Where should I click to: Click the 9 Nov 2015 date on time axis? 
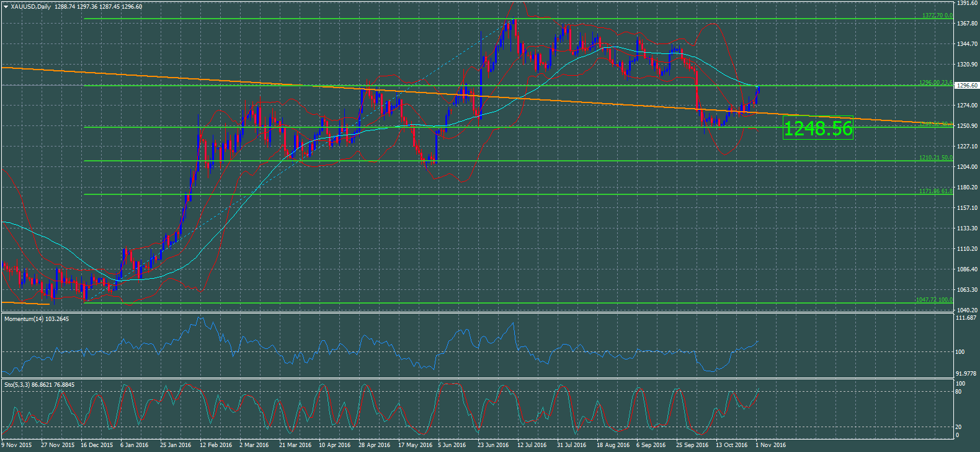pyautogui.click(x=17, y=445)
